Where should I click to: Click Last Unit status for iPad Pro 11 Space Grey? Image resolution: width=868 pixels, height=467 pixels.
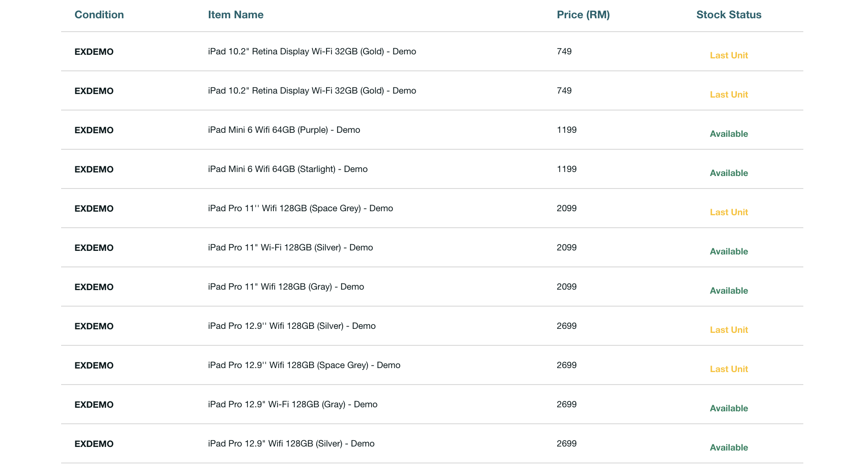(728, 212)
